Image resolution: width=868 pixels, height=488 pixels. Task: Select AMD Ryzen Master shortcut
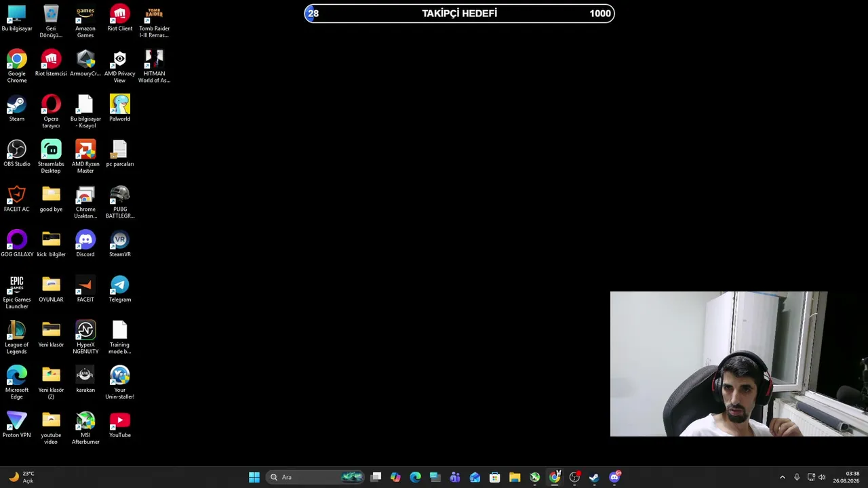85,157
